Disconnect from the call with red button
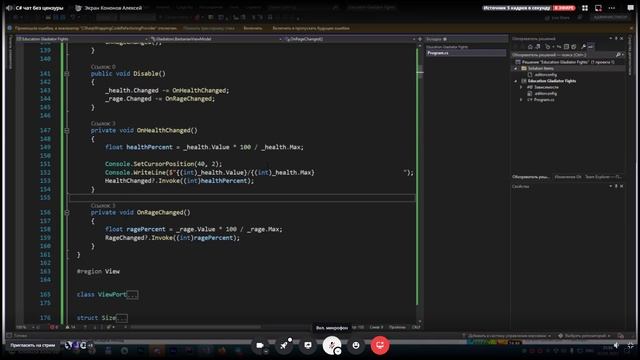 (x=380, y=345)
